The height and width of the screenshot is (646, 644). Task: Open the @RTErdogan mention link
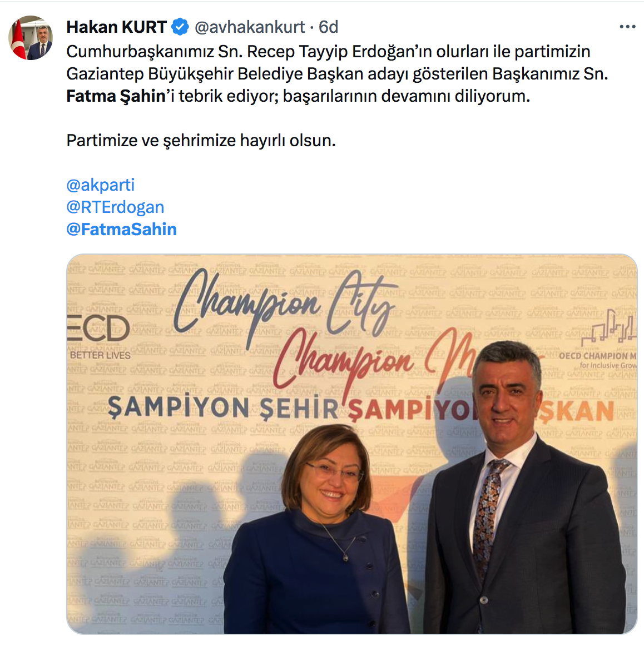click(x=115, y=207)
